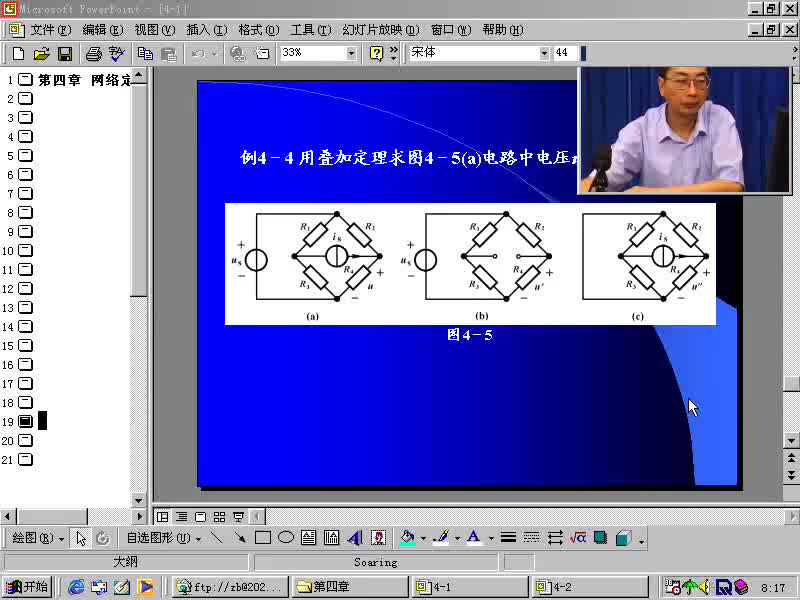Click the Insert Clip Art icon
This screenshot has height=600, width=800.
tap(378, 537)
